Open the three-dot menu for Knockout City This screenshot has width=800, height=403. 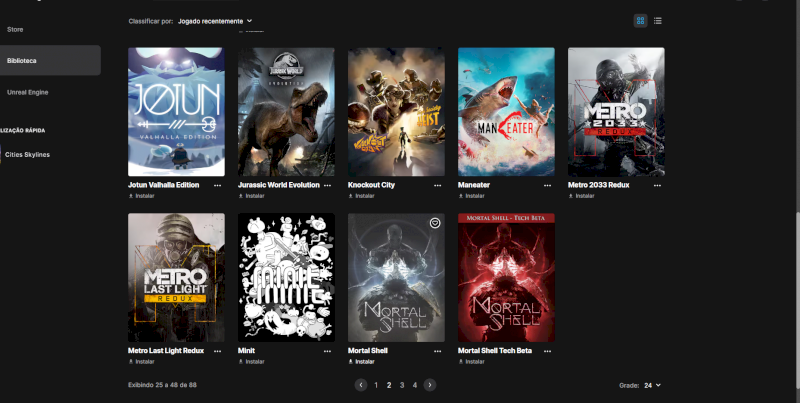(437, 185)
